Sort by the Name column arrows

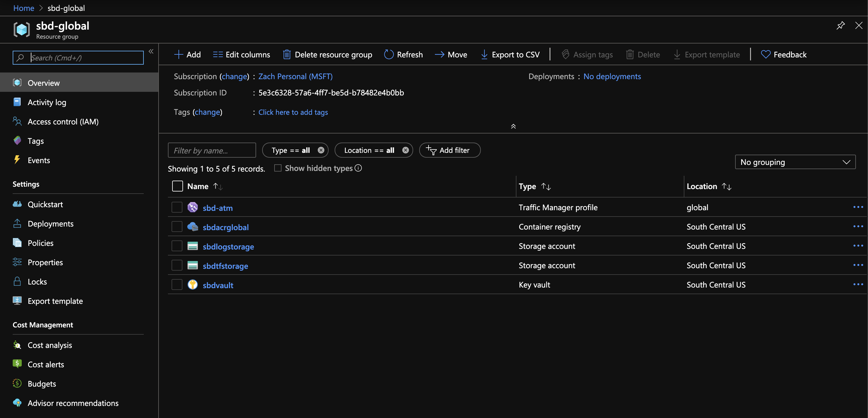click(218, 186)
